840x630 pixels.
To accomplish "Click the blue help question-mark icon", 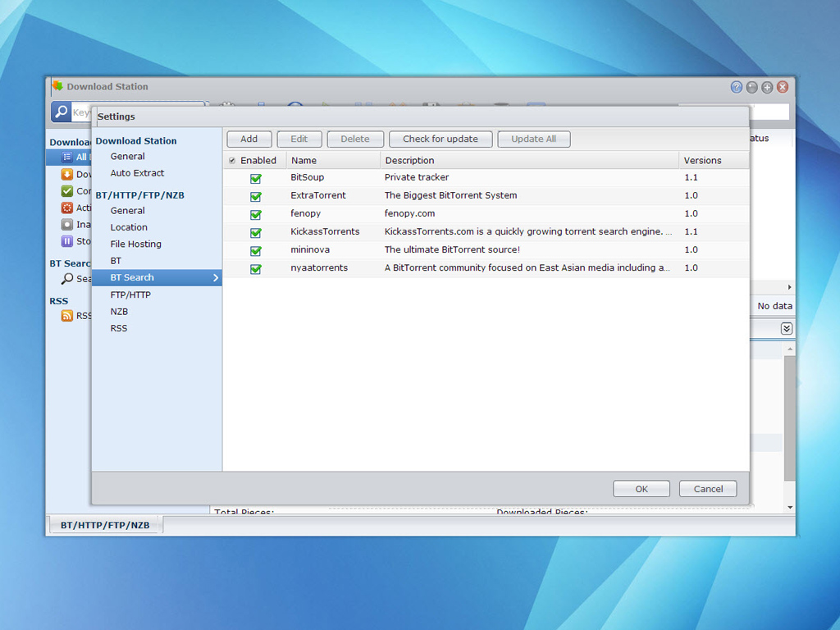I will 737,87.
